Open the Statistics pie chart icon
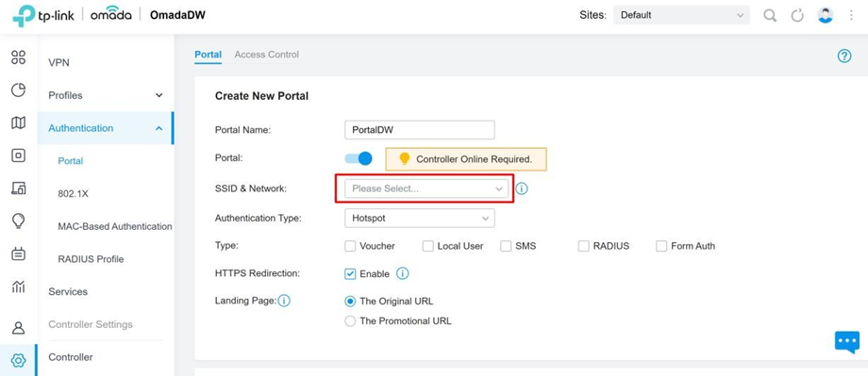868x376 pixels. (18, 90)
